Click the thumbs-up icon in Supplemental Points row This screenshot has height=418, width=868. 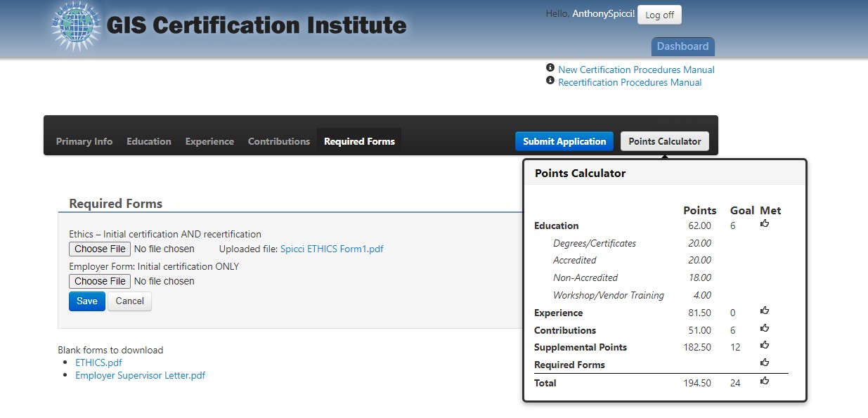pyautogui.click(x=765, y=345)
